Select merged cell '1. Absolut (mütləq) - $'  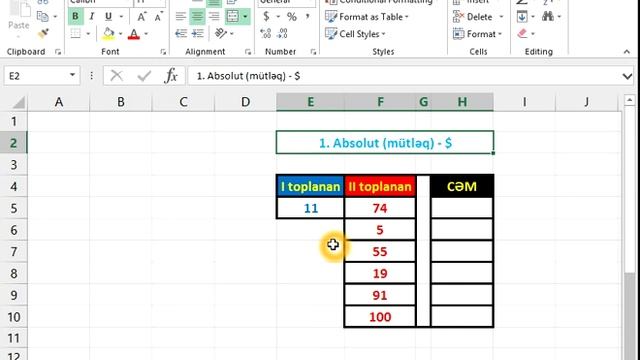pyautogui.click(x=385, y=143)
